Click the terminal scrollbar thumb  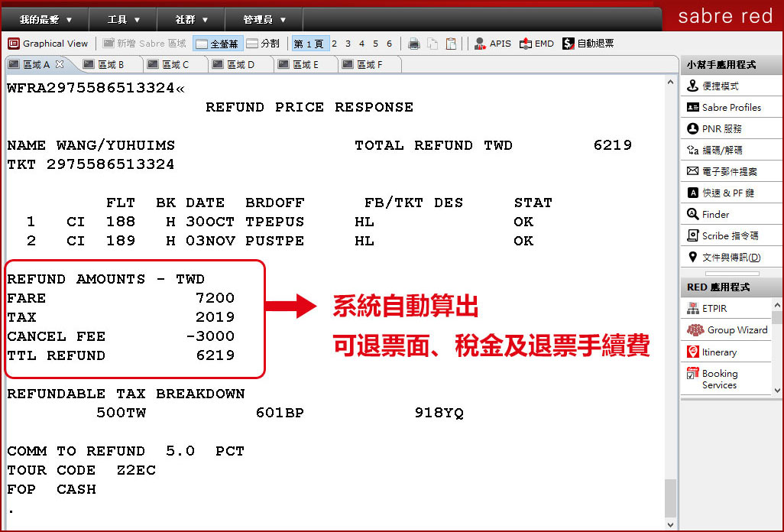pyautogui.click(x=670, y=498)
